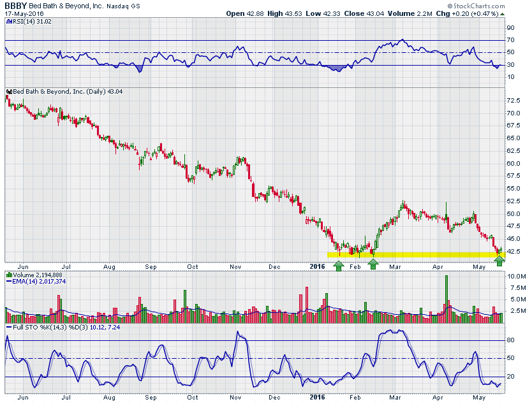Image resolution: width=532 pixels, height=404 pixels.
Task: Click the tall red volume bar in late December
Action: point(307,305)
